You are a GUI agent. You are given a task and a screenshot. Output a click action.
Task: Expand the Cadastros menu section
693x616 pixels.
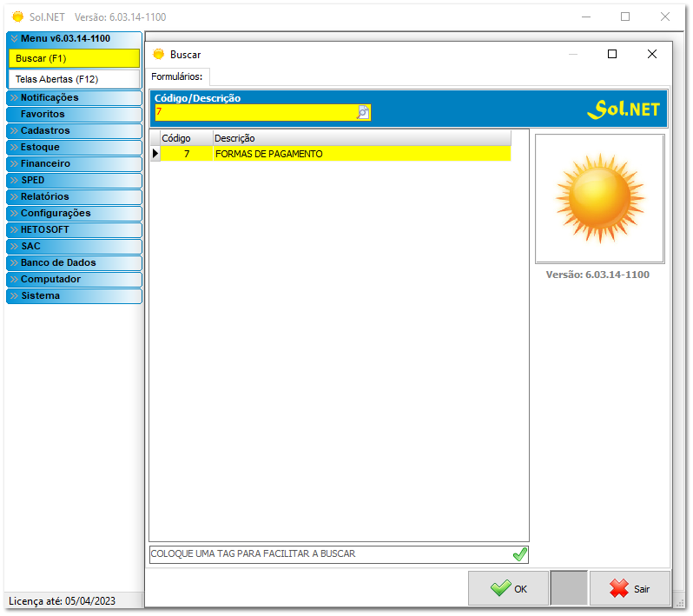click(75, 130)
